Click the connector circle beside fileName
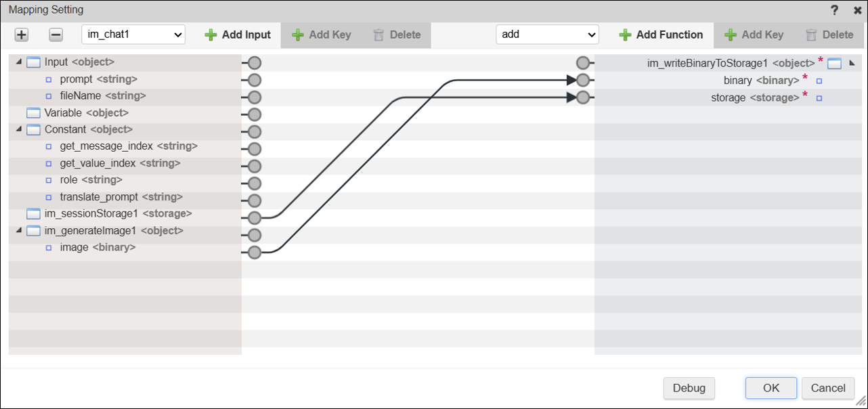This screenshot has width=868, height=409. point(255,98)
